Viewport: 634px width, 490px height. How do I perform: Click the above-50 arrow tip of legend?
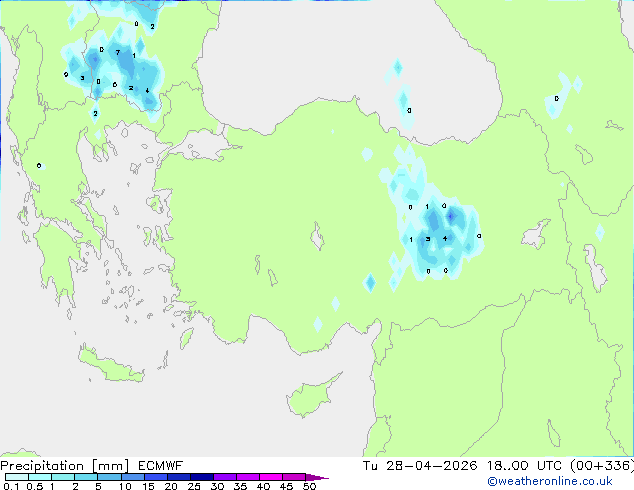coord(317,477)
